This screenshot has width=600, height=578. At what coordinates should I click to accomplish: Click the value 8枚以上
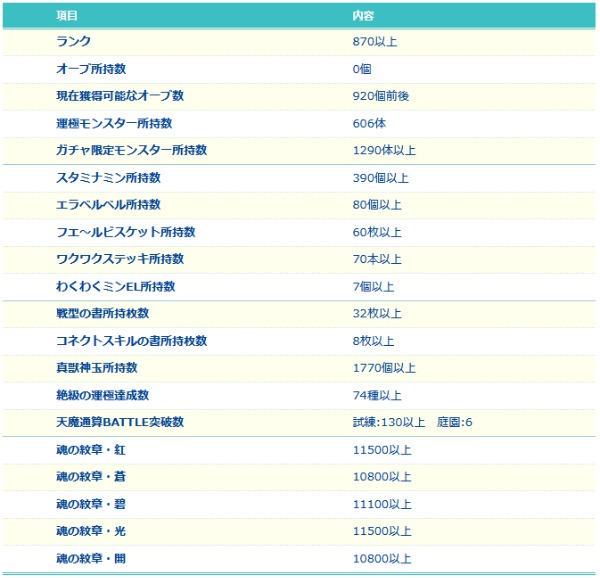[x=373, y=340]
